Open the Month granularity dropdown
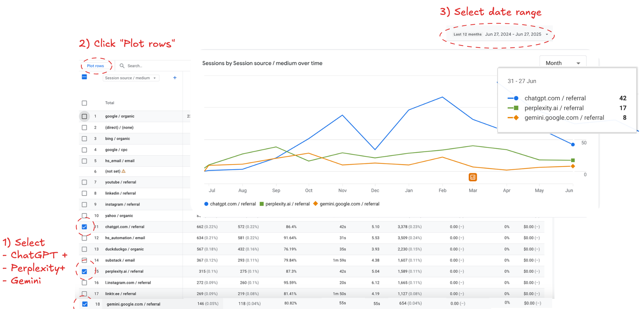This screenshot has height=309, width=644. pyautogui.click(x=563, y=63)
